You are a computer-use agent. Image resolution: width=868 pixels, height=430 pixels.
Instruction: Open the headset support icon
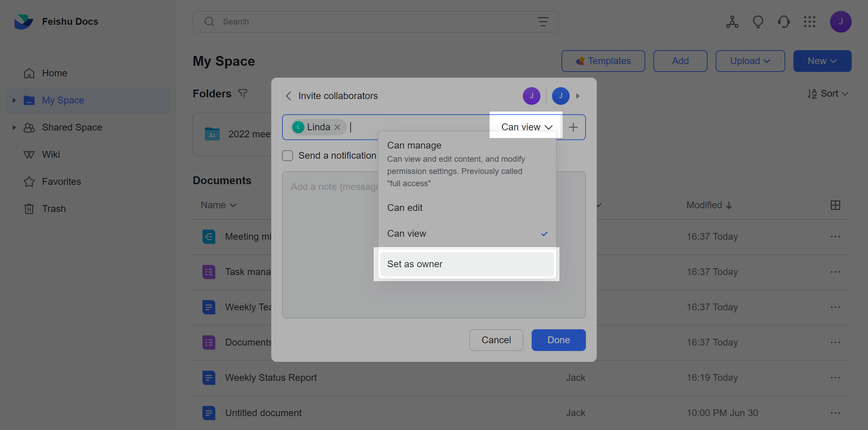[784, 21]
